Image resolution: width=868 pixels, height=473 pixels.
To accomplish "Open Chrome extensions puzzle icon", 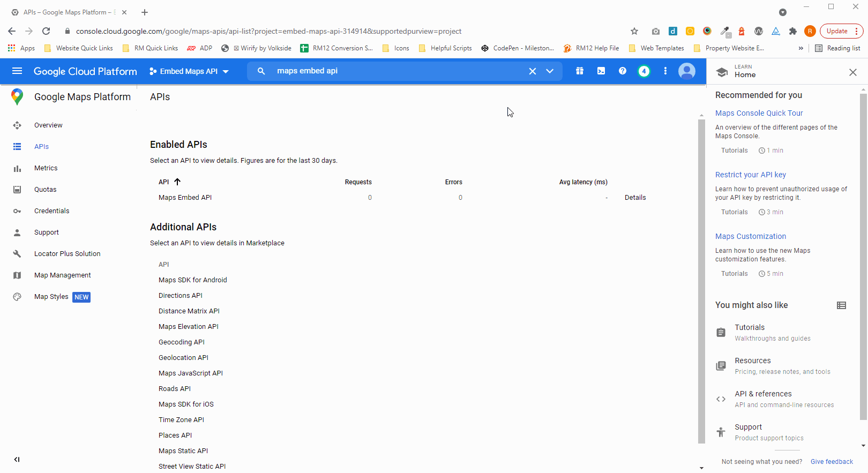I will point(793,31).
